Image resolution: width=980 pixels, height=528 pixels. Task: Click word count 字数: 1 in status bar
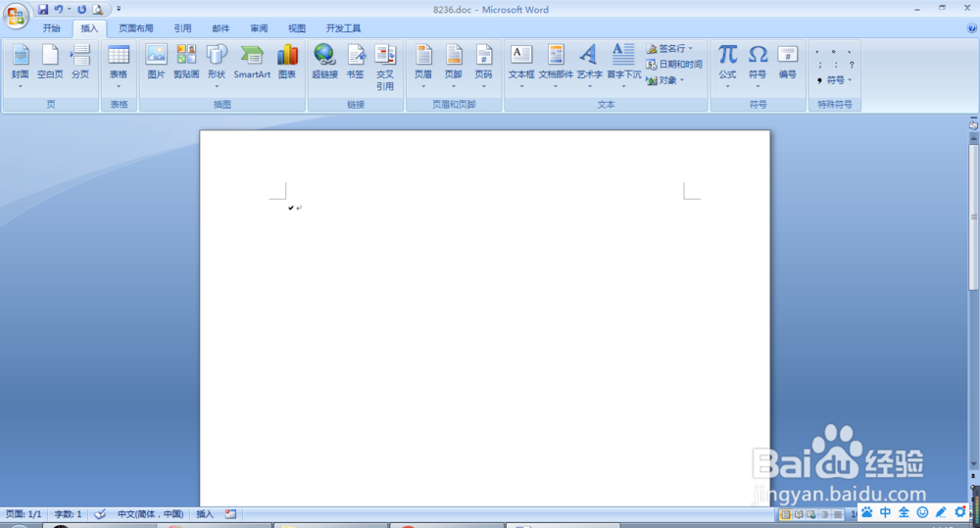(69, 514)
